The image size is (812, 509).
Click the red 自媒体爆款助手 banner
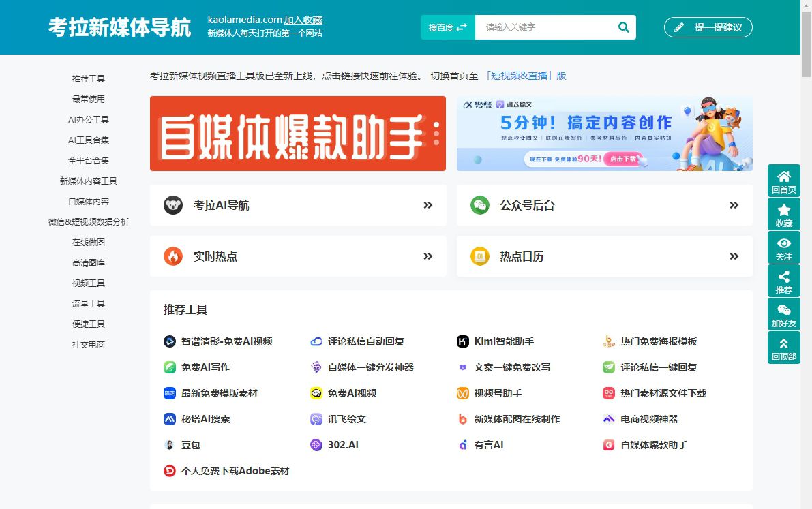[298, 133]
